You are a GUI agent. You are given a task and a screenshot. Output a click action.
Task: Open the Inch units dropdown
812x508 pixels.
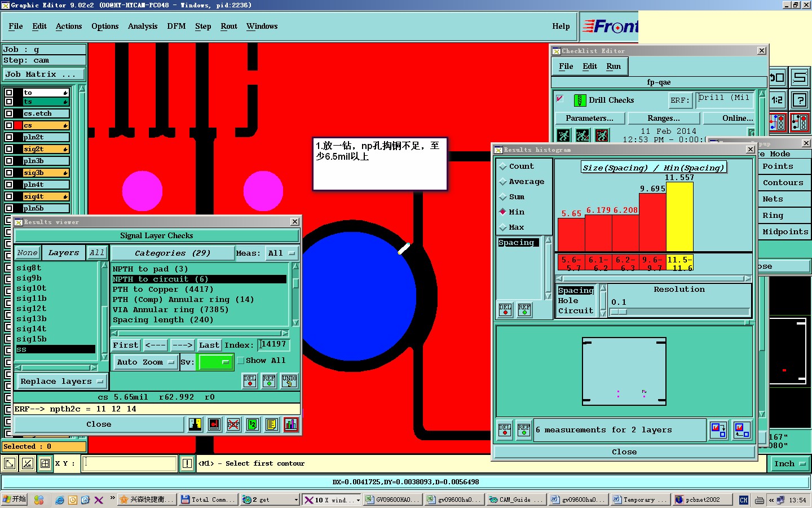click(x=789, y=464)
